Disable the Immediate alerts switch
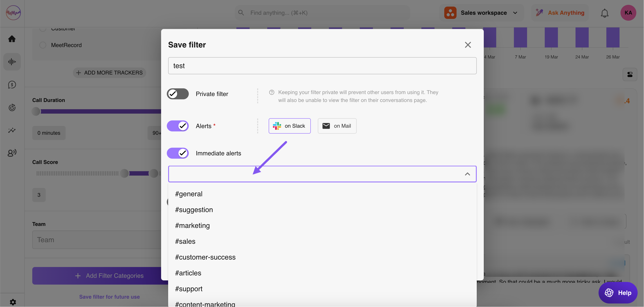Viewport: 644px width, 307px height. coord(178,153)
